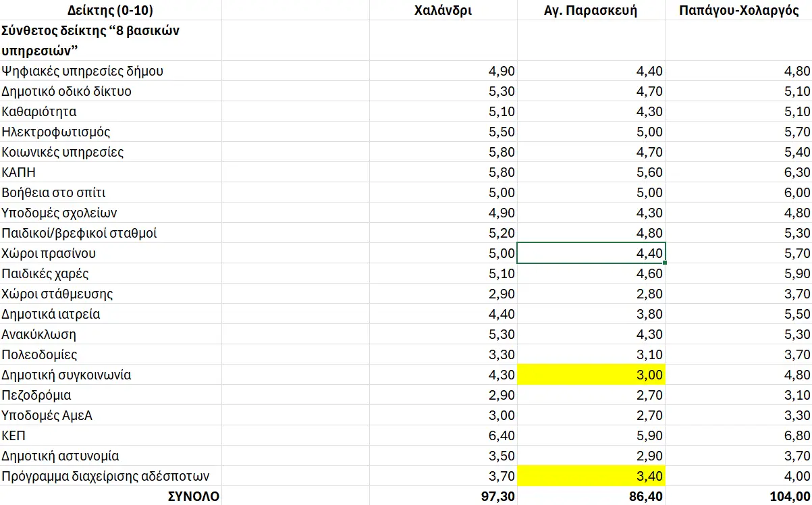The width and height of the screenshot is (812, 505).
Task: Select the Δείκτης (0-10) header cell
Action: coord(111,10)
